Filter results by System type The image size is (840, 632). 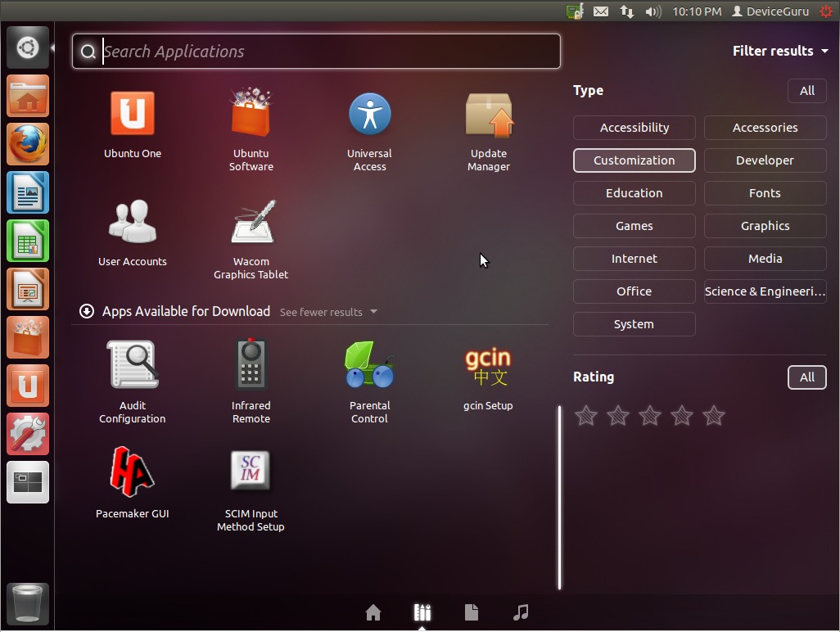635,324
